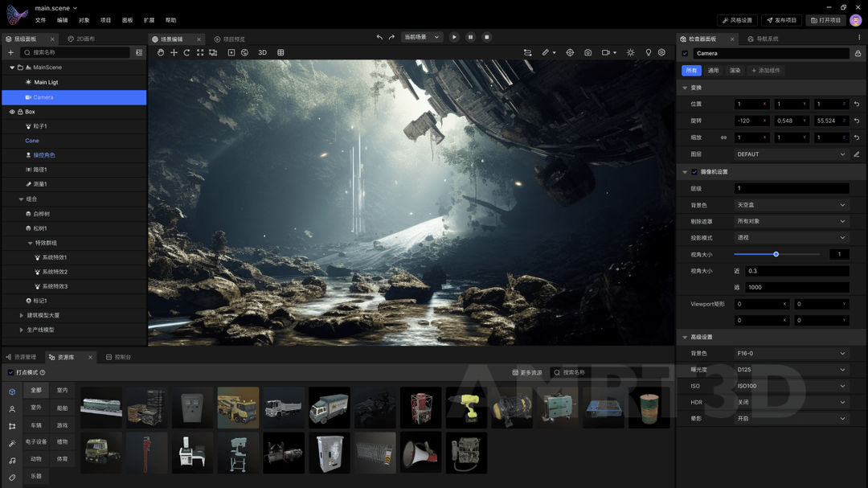
Task: Select the hand pan tool
Action: (161, 52)
